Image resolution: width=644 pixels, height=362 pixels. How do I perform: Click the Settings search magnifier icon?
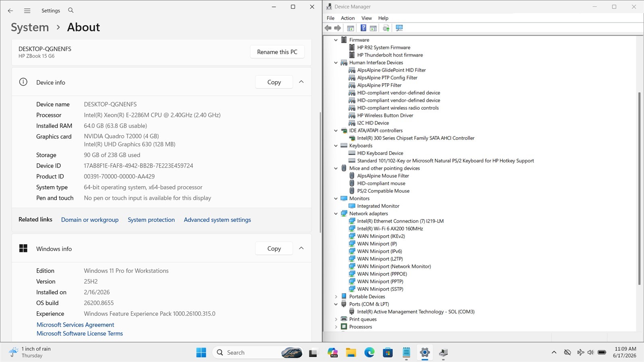[x=71, y=10]
